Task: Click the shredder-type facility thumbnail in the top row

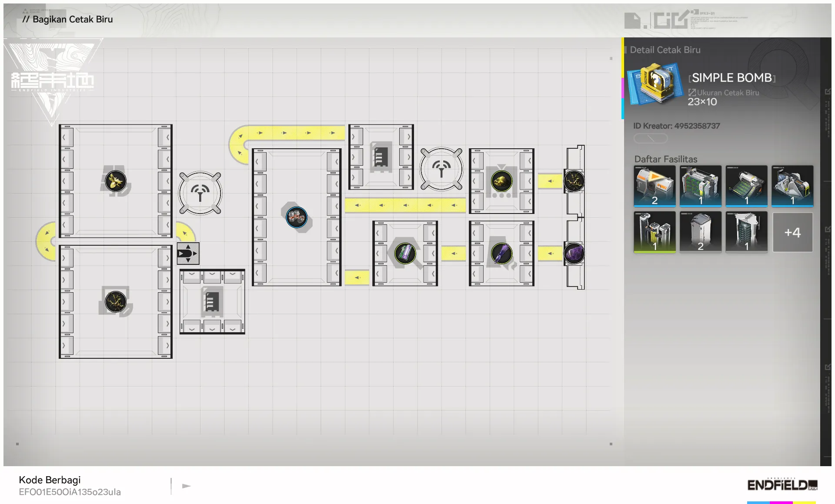Action: coord(792,186)
